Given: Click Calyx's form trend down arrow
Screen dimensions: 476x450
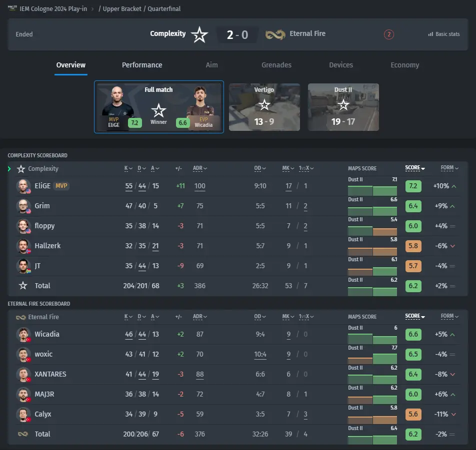Looking at the screenshot, I should 453,414.
